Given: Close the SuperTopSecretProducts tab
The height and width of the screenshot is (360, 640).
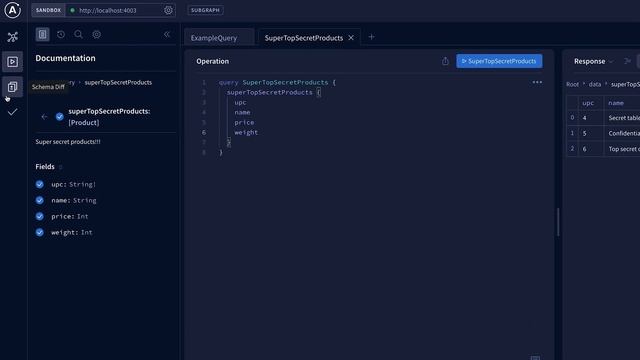Looking at the screenshot, I should click(x=351, y=38).
